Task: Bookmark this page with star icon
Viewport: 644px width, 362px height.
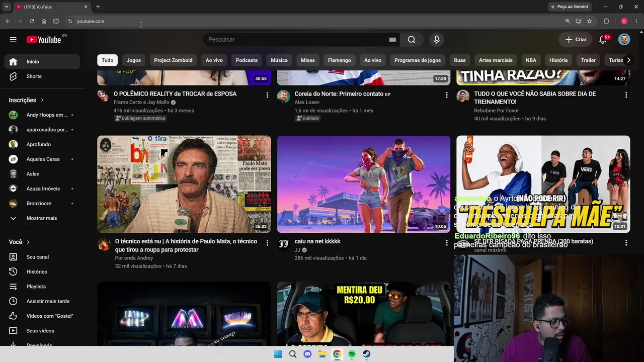Action: click(589, 21)
